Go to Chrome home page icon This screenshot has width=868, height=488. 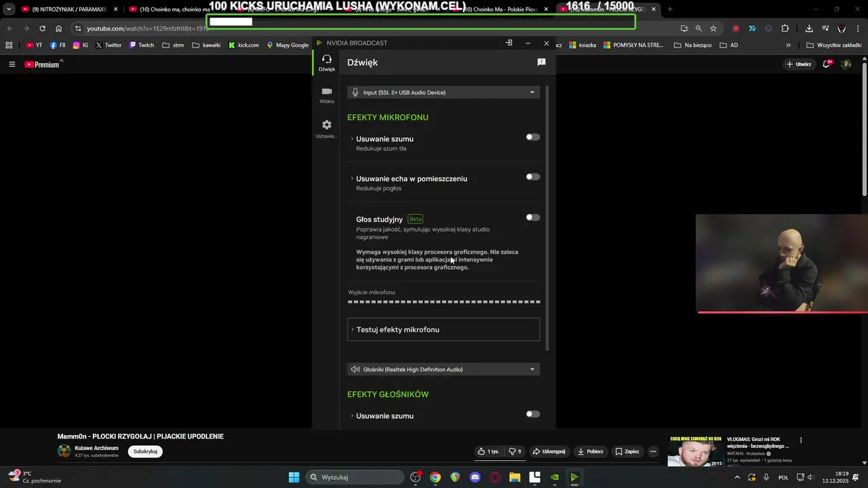tap(59, 28)
